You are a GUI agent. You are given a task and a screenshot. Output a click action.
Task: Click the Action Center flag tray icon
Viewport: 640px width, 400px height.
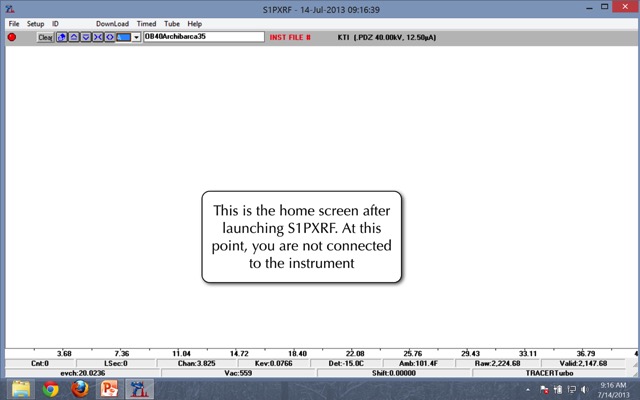(544, 390)
